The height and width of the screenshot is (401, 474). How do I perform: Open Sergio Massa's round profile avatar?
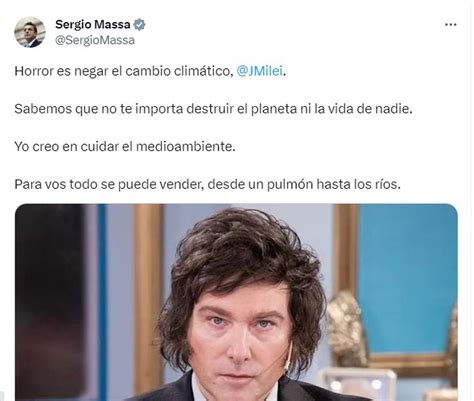(30, 32)
